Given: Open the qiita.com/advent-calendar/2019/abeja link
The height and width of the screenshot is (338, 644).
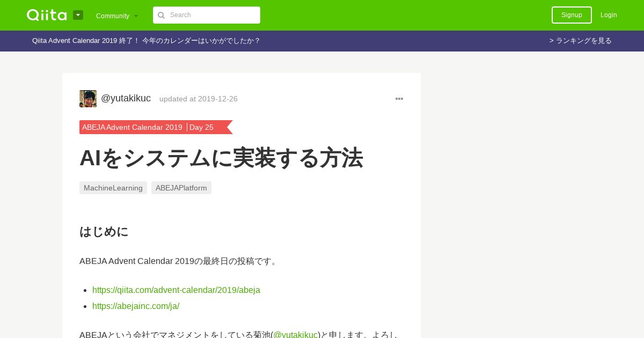Looking at the screenshot, I should (176, 290).
